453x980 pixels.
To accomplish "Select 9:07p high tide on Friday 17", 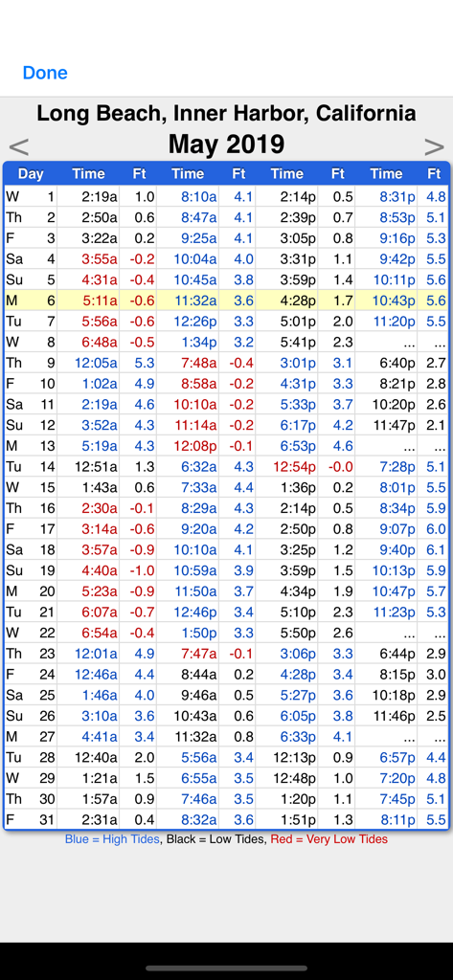I will 397,528.
